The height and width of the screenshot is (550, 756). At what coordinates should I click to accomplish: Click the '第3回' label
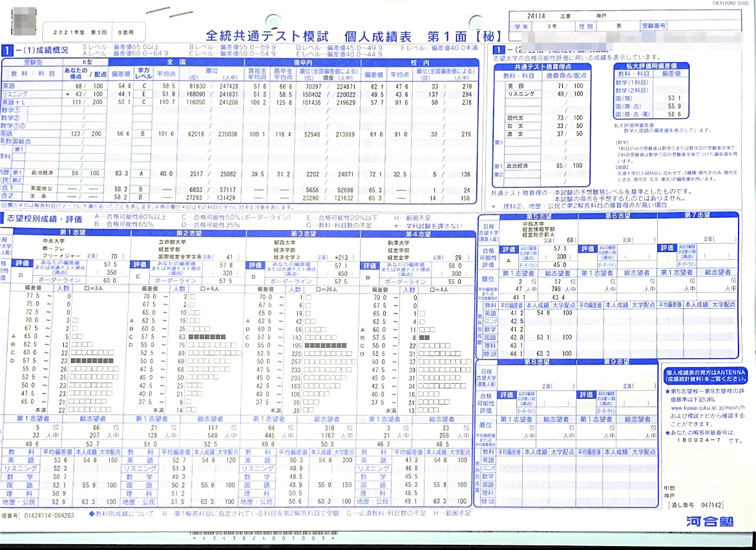click(x=99, y=32)
